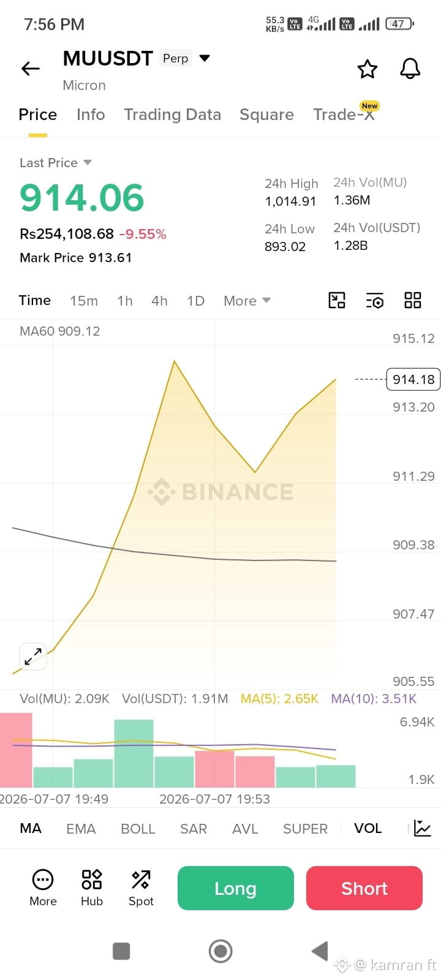Expand chart to fullscreen with arrows icon
Screen dimensions: 441x980
[33, 657]
